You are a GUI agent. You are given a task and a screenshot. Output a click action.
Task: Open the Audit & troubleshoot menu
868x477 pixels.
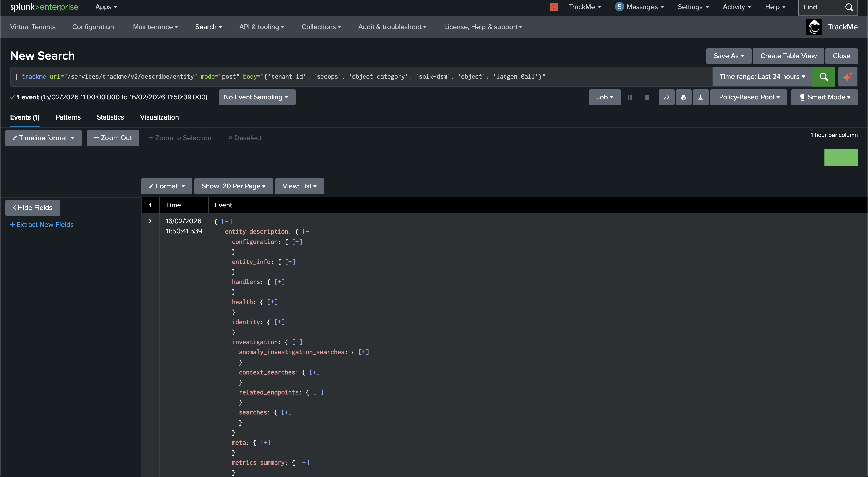tap(392, 27)
